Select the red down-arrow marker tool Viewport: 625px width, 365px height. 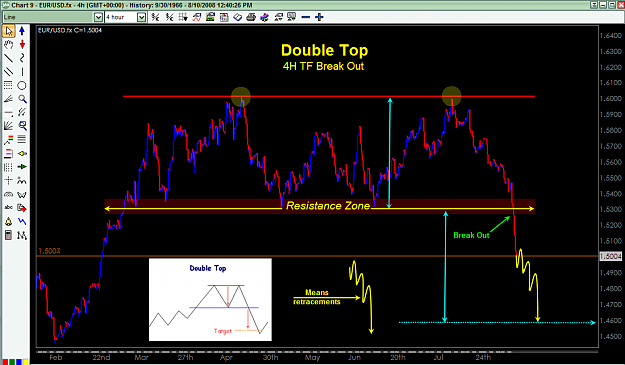(x=22, y=45)
